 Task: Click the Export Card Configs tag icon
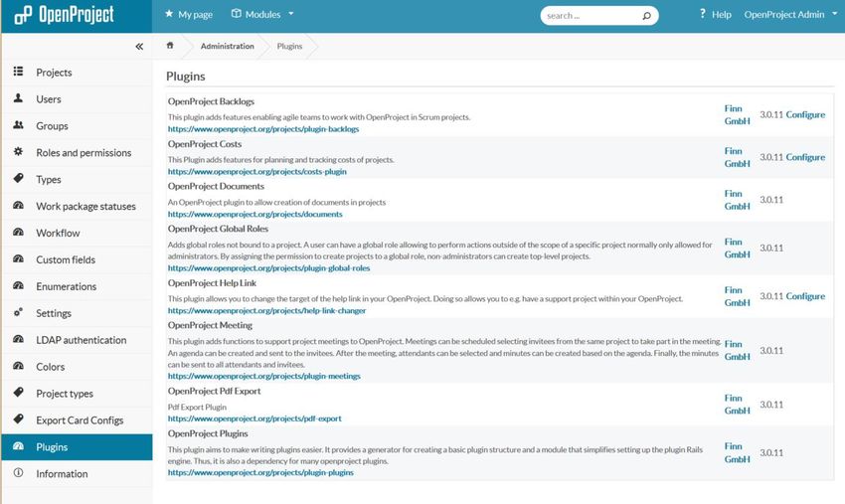coord(18,420)
